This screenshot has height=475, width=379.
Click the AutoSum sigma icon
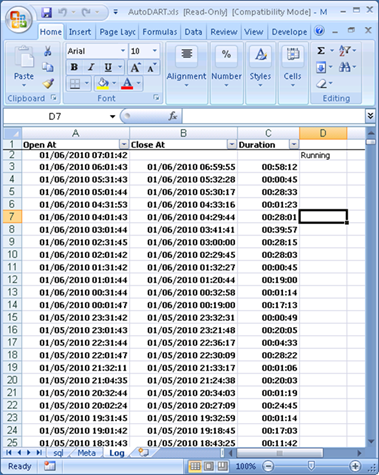[x=321, y=51]
